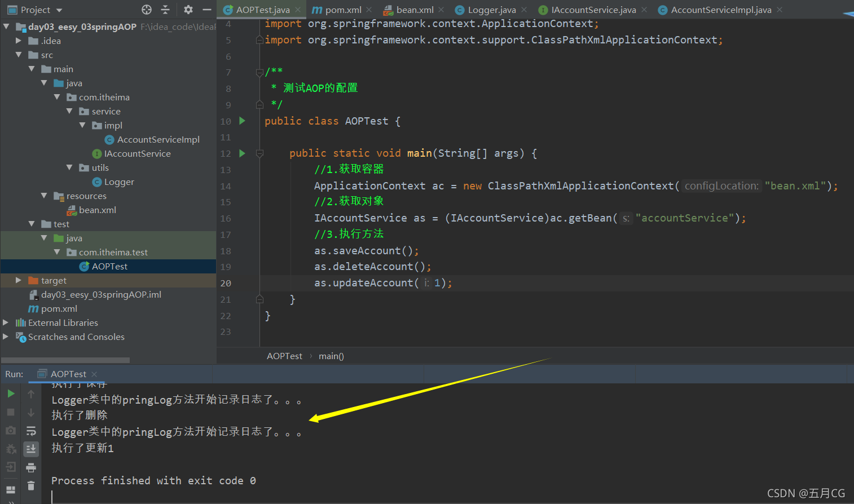Image resolution: width=854 pixels, height=504 pixels.
Task: Open Project panel settings gear
Action: tap(188, 10)
